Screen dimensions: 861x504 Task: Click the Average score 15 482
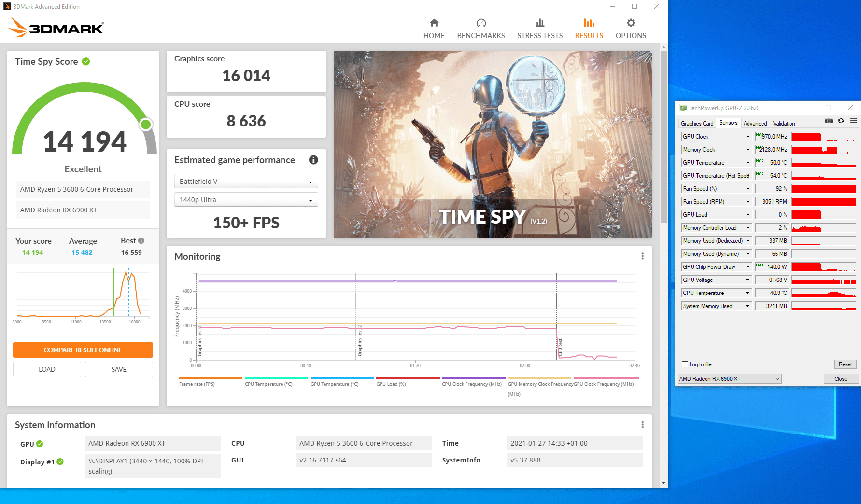[82, 252]
